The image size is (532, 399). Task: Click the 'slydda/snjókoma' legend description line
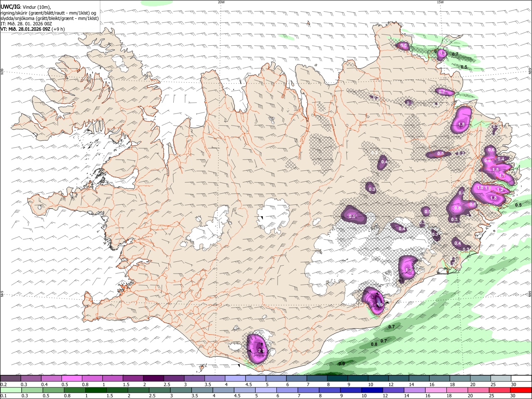(x=49, y=18)
